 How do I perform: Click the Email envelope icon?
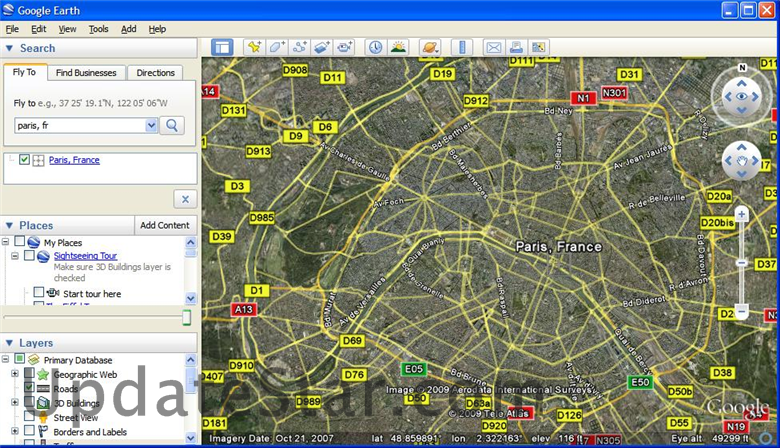pyautogui.click(x=493, y=47)
